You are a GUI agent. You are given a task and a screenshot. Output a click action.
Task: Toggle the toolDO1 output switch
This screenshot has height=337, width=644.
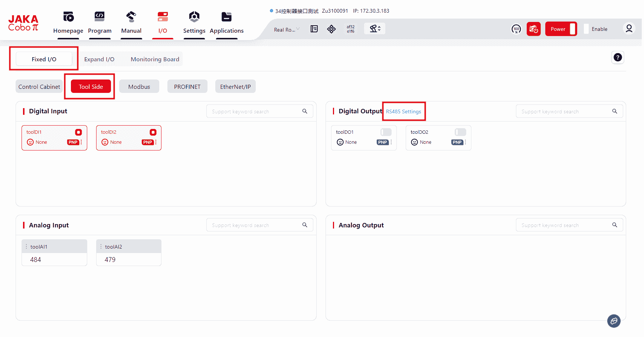[x=386, y=132]
